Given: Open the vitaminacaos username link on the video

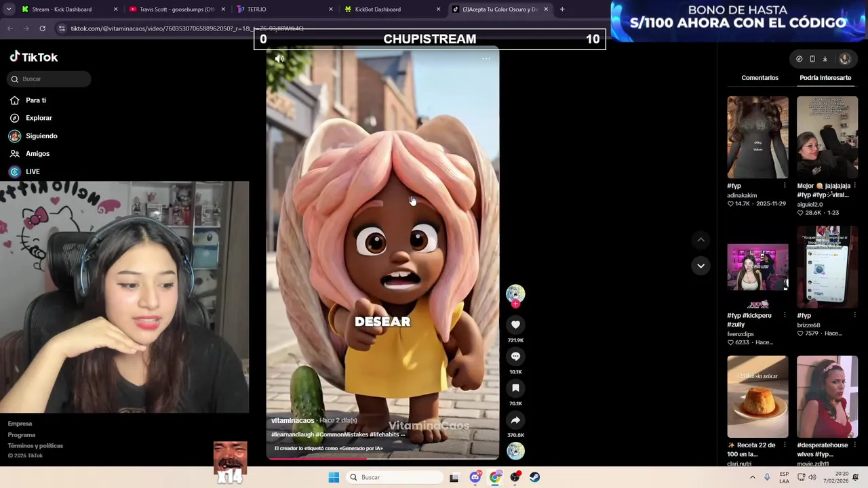Looking at the screenshot, I should [x=292, y=420].
